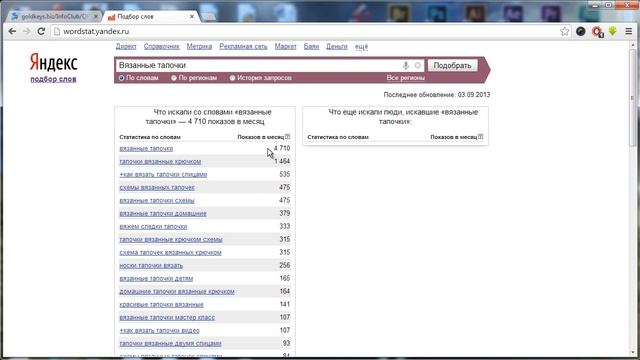
Task: Click the 'Подобрать' button
Action: (452, 65)
